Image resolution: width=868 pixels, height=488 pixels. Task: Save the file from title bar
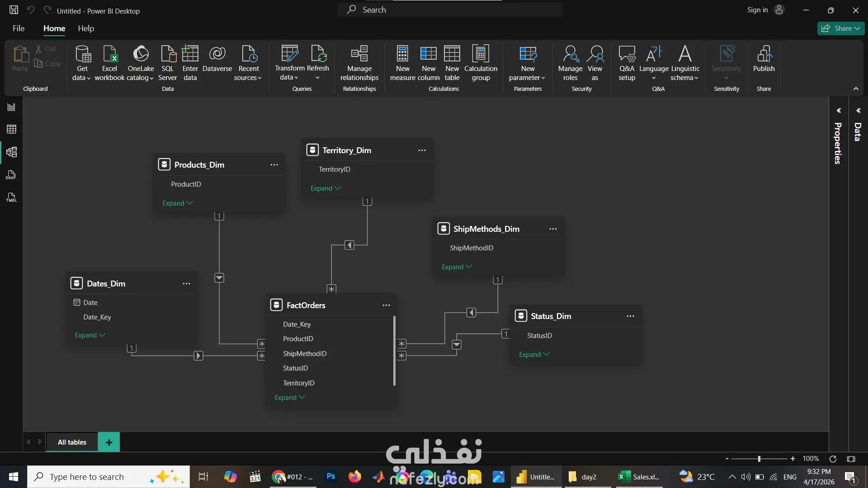click(14, 10)
